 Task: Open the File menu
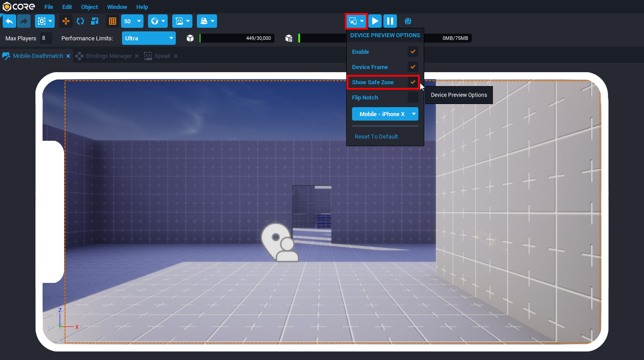49,7
